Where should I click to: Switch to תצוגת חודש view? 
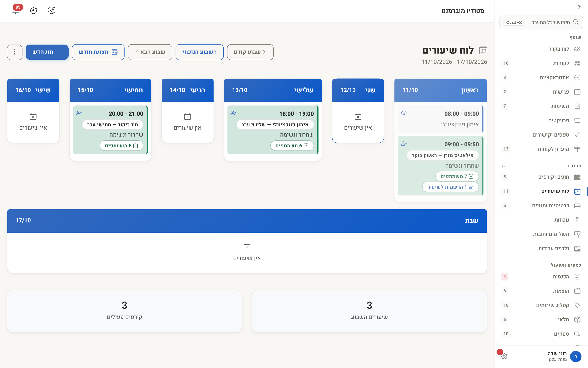[x=98, y=52]
